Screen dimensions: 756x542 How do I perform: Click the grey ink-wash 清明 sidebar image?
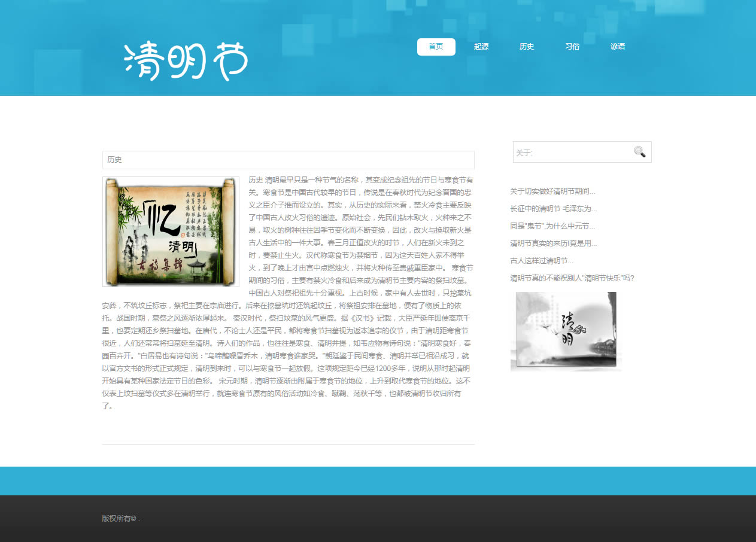pyautogui.click(x=566, y=331)
